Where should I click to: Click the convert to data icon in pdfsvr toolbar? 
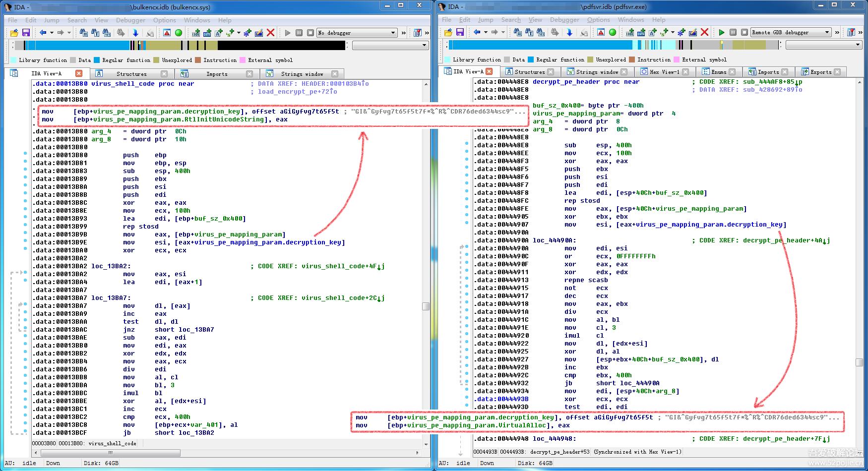[641, 32]
